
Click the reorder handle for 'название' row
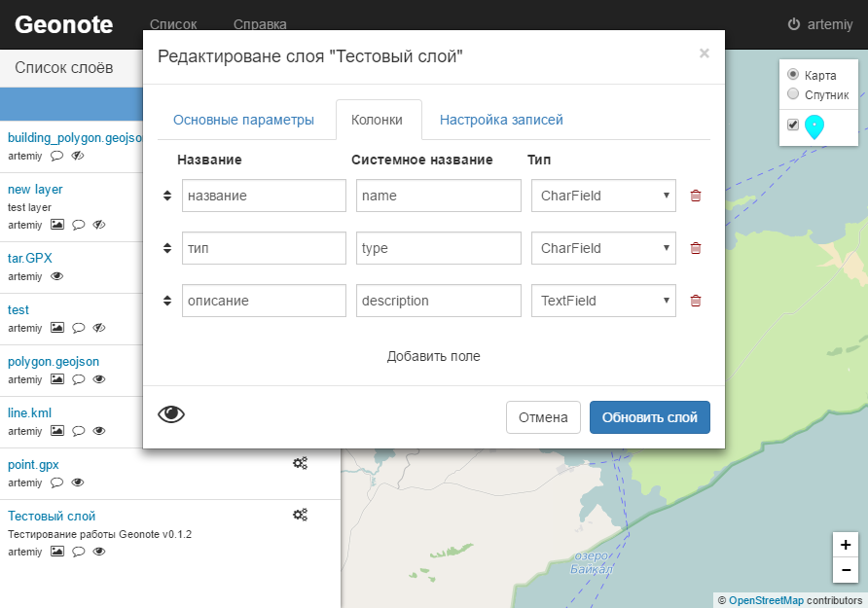point(167,196)
